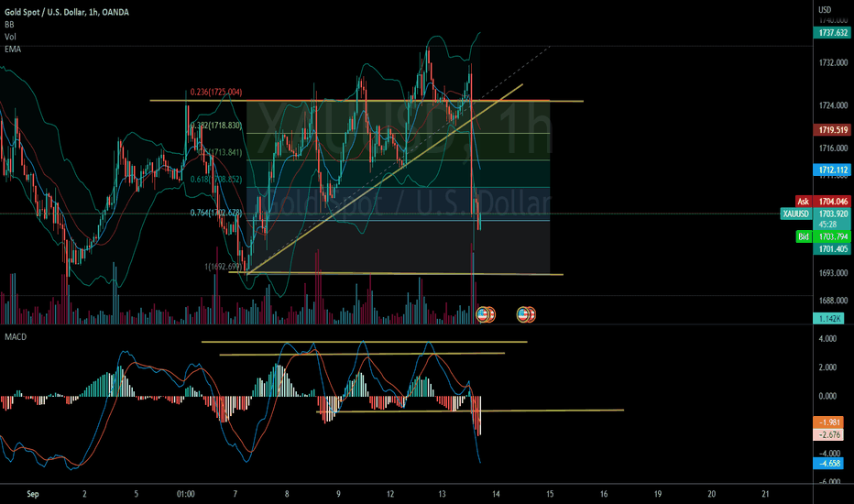Select the lower yellow horizontal line in MACD pane
Viewport: 854px width, 504px height.
(470, 411)
